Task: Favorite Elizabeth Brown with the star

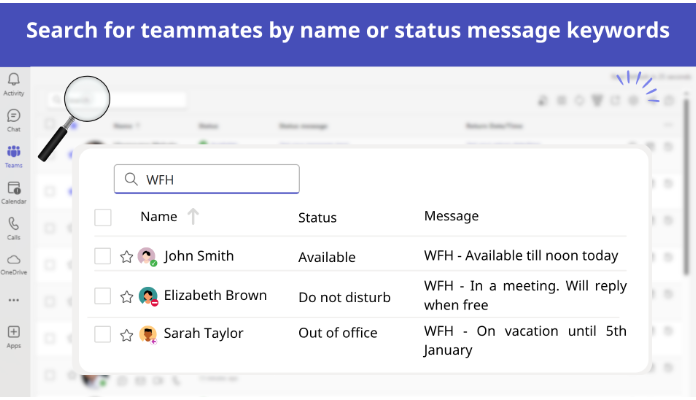Action: 127,297
